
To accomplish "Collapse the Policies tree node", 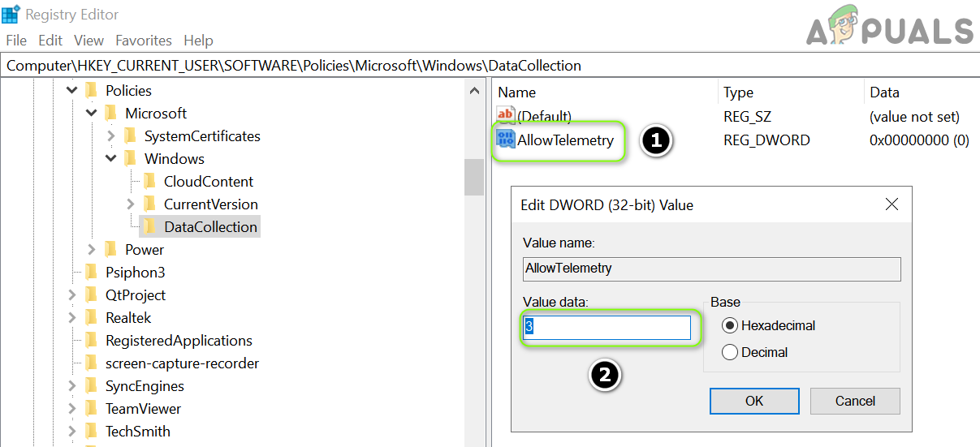I will pyautogui.click(x=72, y=91).
